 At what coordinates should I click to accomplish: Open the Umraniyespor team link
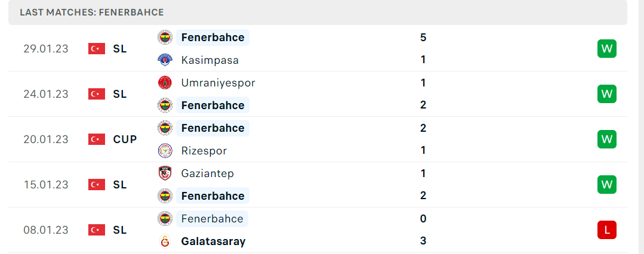point(218,83)
